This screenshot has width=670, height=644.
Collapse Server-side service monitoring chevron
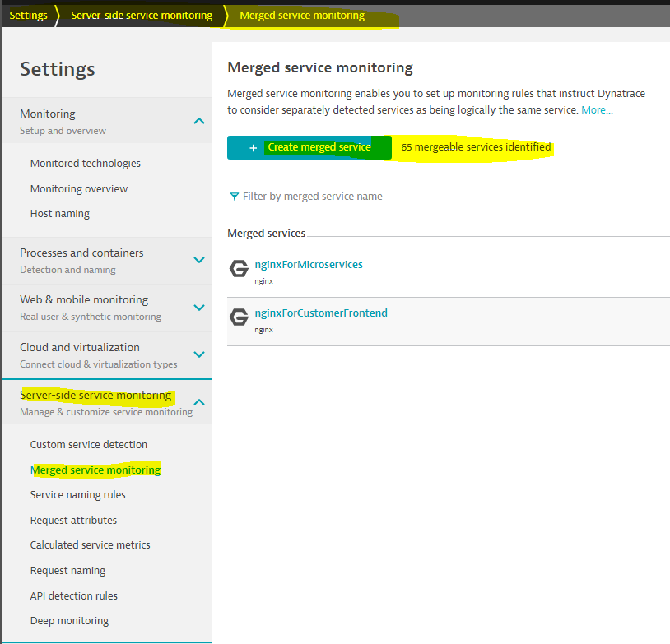point(199,402)
